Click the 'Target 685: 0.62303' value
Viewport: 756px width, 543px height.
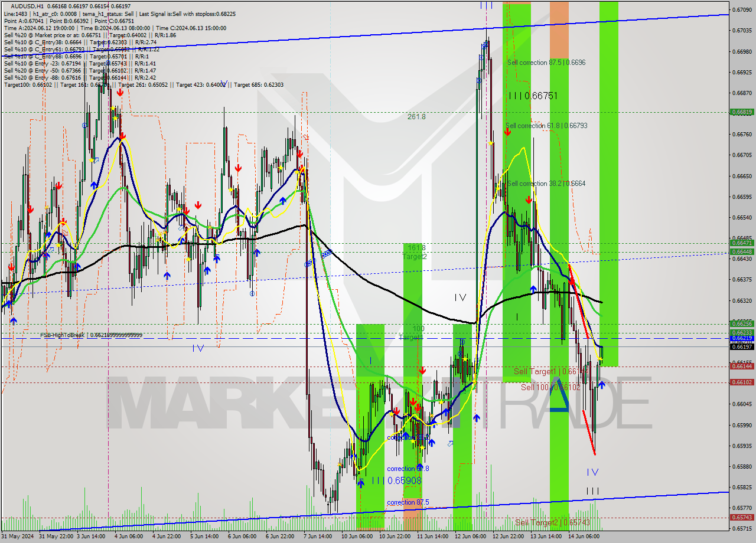click(x=259, y=84)
